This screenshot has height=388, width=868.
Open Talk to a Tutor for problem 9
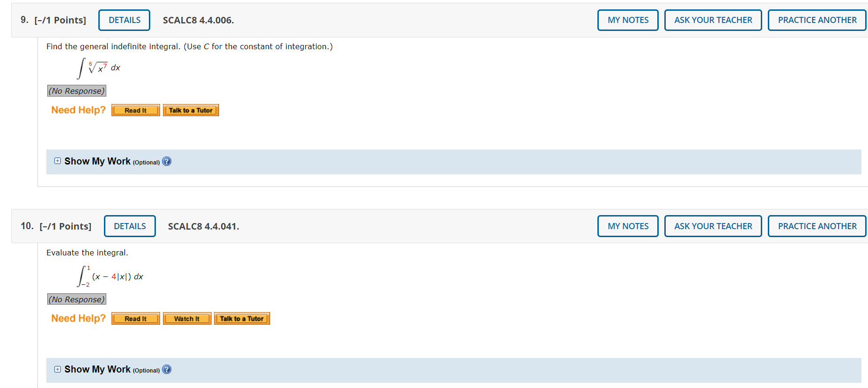pyautogui.click(x=191, y=110)
